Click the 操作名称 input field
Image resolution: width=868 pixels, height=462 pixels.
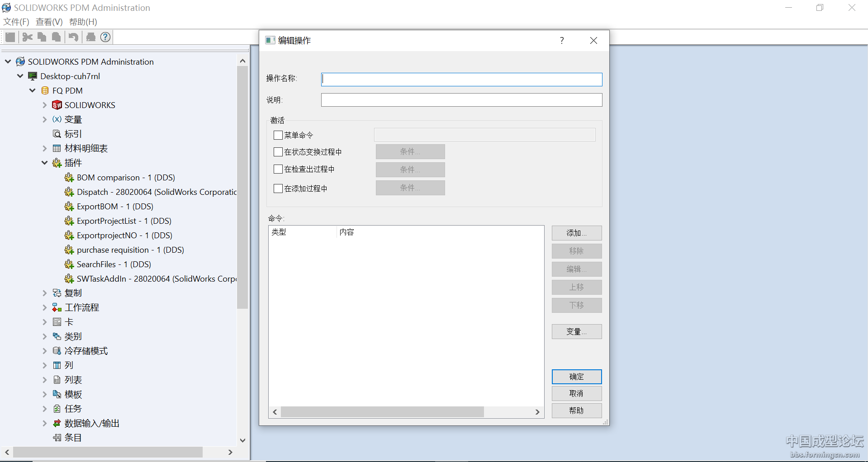tap(461, 80)
